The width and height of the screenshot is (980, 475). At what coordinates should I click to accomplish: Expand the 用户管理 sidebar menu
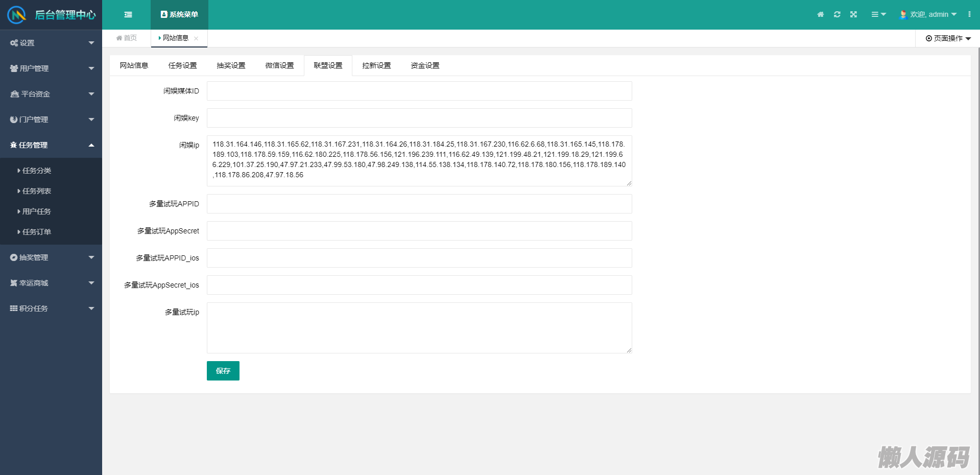pyautogui.click(x=51, y=68)
